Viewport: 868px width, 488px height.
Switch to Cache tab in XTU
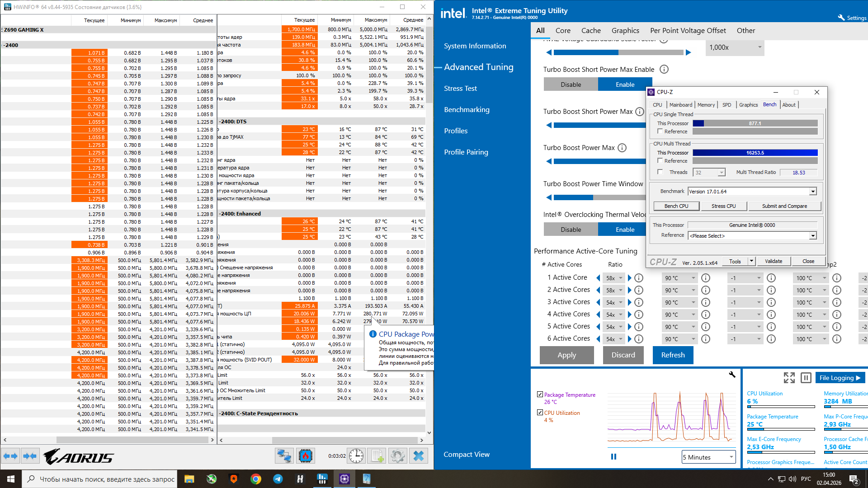[591, 31]
